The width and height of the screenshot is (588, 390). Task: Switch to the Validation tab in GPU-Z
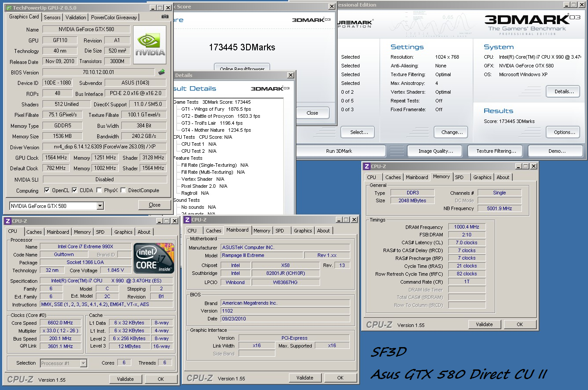point(76,18)
